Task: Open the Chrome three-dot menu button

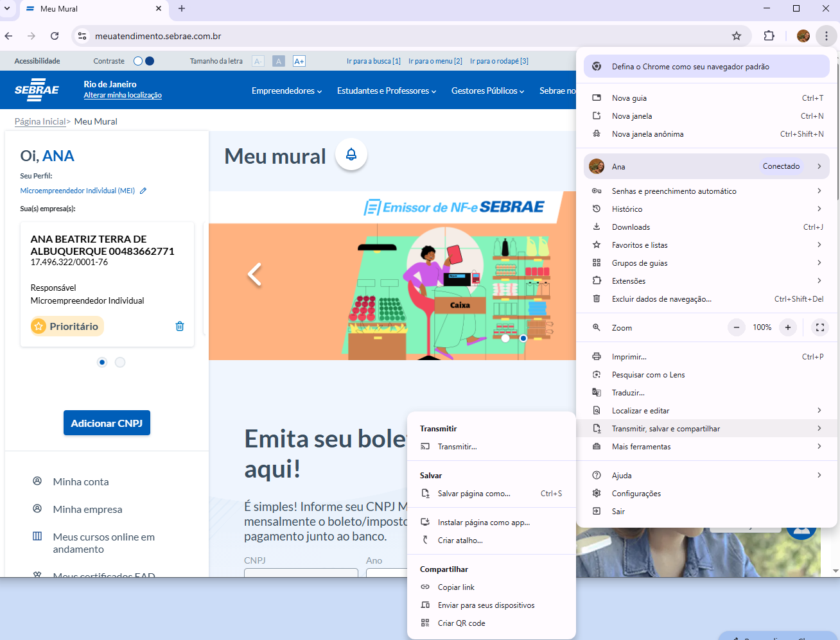Action: (x=827, y=36)
